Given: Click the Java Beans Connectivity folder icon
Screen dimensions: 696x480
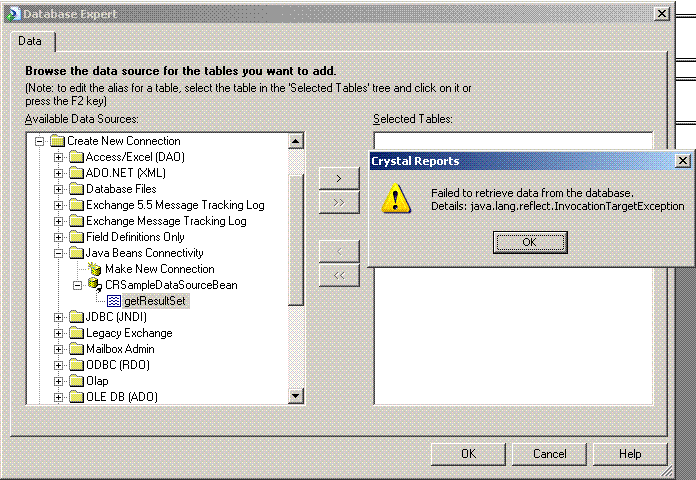Looking at the screenshot, I should (76, 253).
